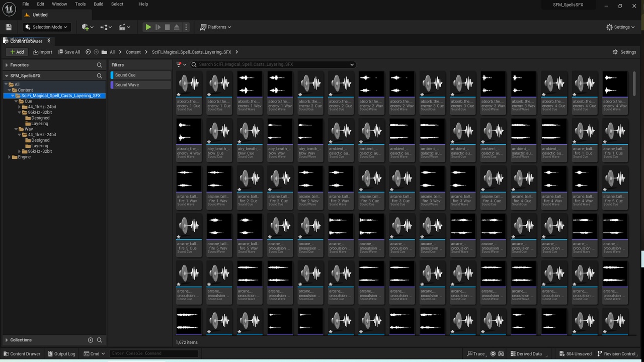Expand the Engine folder in tree
The width and height of the screenshot is (644, 362).
coord(10,157)
